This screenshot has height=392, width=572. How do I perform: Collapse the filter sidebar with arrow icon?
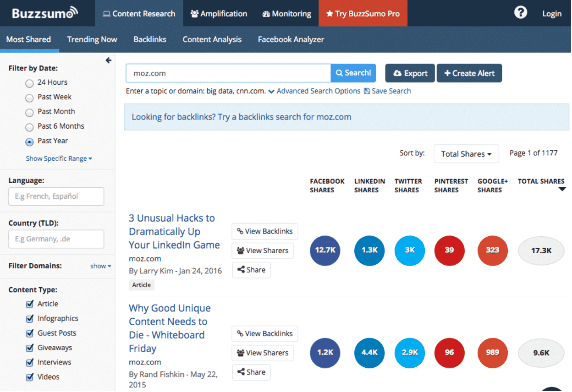click(109, 60)
